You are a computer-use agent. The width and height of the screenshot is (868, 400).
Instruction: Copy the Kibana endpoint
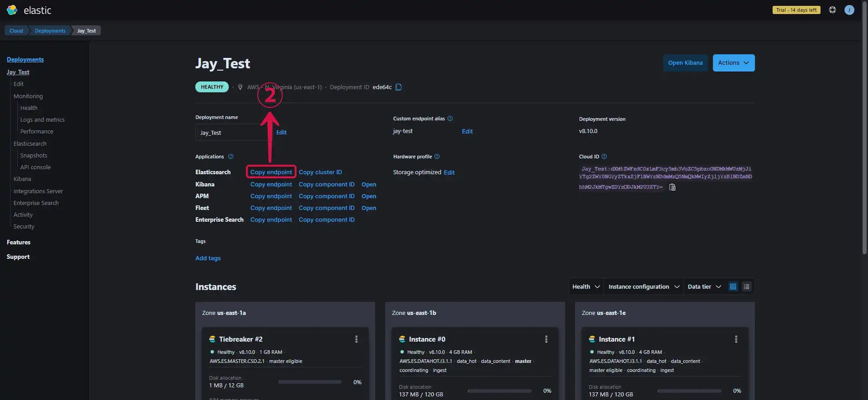[271, 185]
